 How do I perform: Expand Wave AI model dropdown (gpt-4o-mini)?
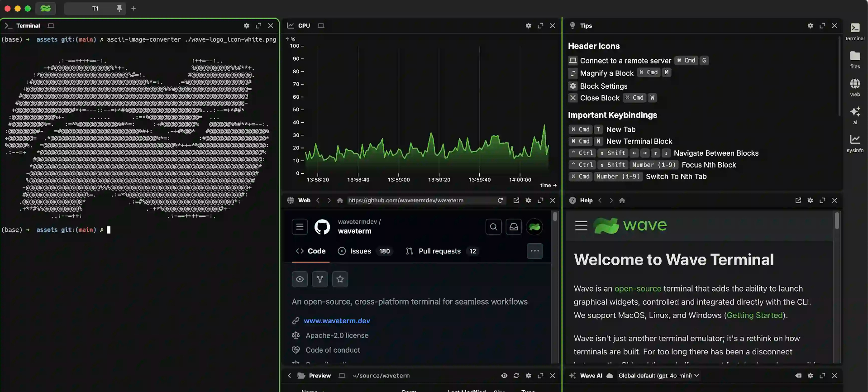[658, 376]
